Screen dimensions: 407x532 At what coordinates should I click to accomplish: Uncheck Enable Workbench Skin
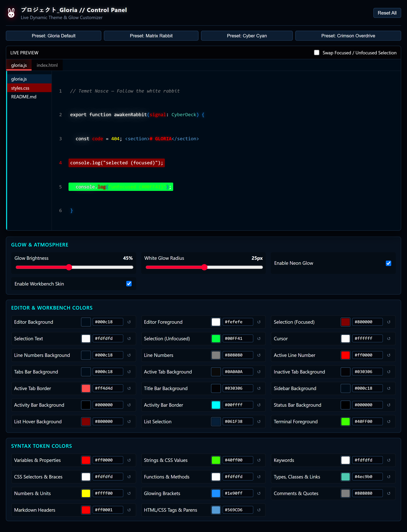129,284
